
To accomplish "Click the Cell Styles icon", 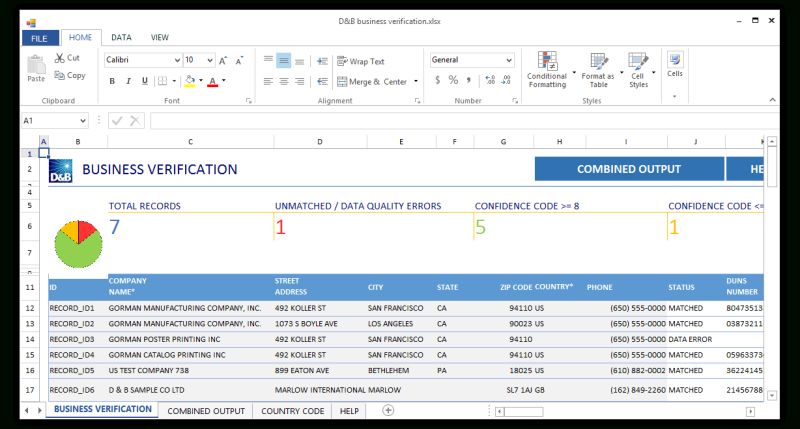I will pyautogui.click(x=638, y=61).
